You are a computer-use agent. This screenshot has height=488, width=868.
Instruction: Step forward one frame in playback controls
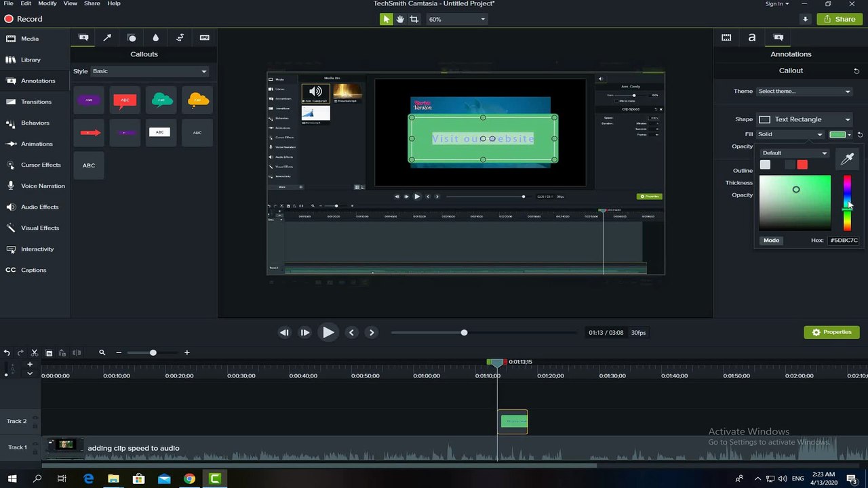tap(304, 332)
